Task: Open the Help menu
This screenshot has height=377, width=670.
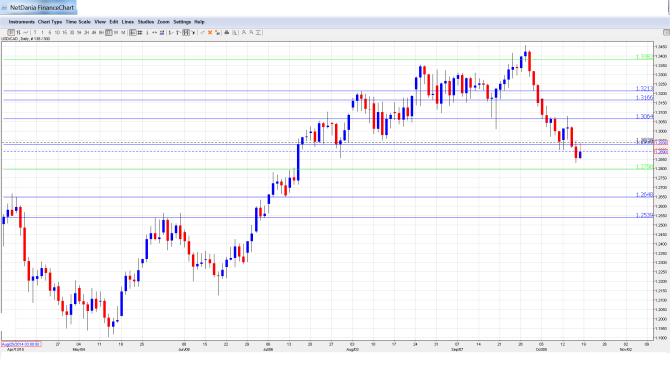Action: [x=199, y=22]
